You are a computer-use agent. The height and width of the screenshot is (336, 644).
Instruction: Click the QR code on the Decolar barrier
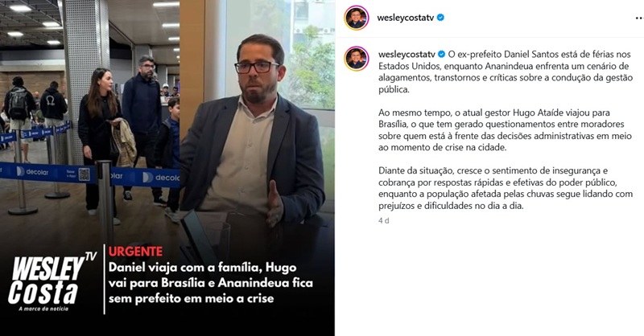point(85,174)
